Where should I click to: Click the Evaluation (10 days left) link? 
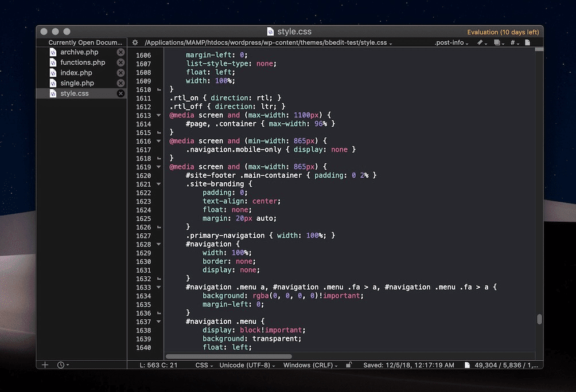click(503, 32)
